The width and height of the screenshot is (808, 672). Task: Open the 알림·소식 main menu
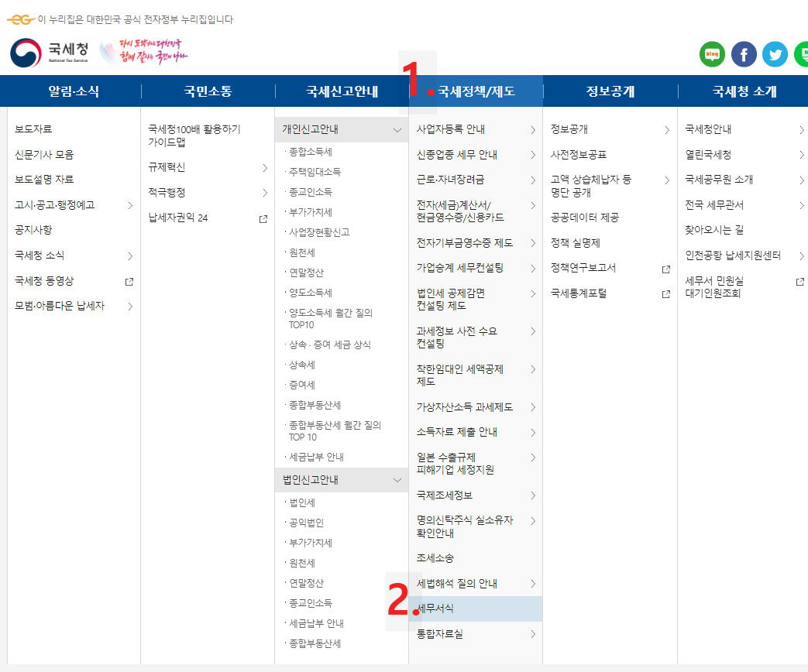73,91
